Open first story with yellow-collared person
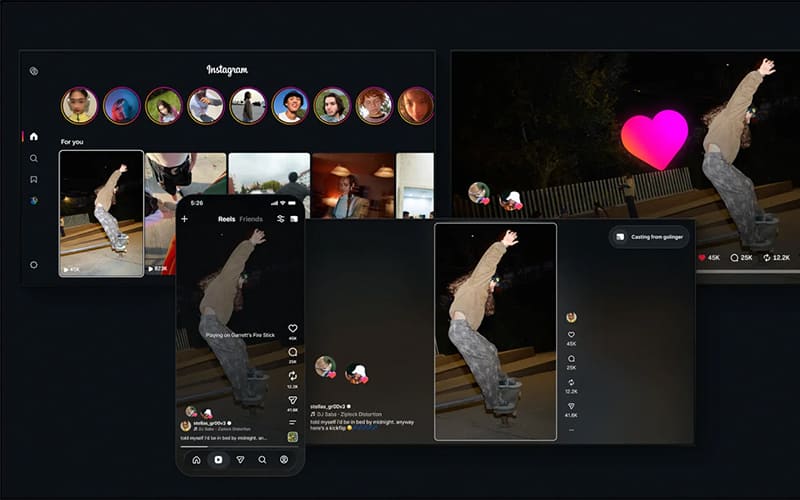 (80, 106)
